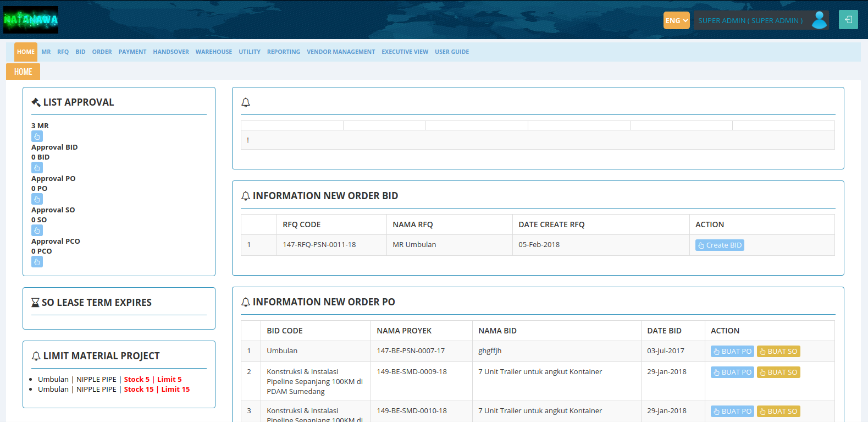Viewport: 868px width, 422px height.
Task: Click the hand icon under 3 MR
Action: [x=37, y=136]
